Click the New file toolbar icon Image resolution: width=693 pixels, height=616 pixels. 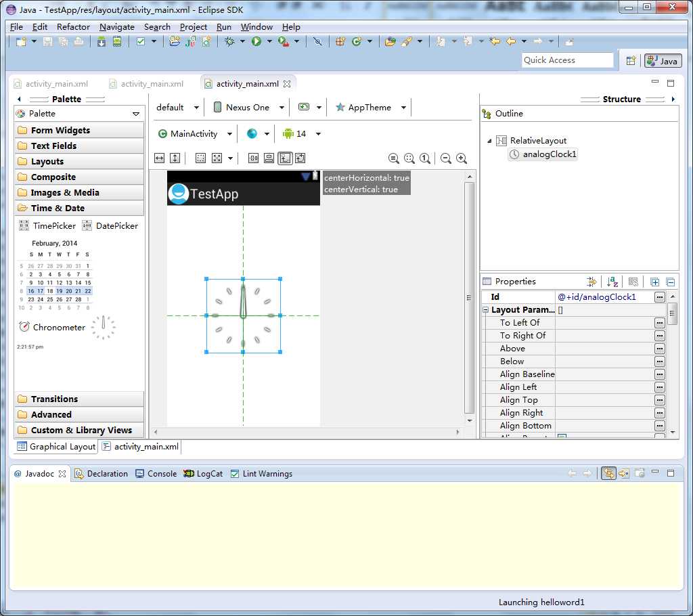pos(21,41)
